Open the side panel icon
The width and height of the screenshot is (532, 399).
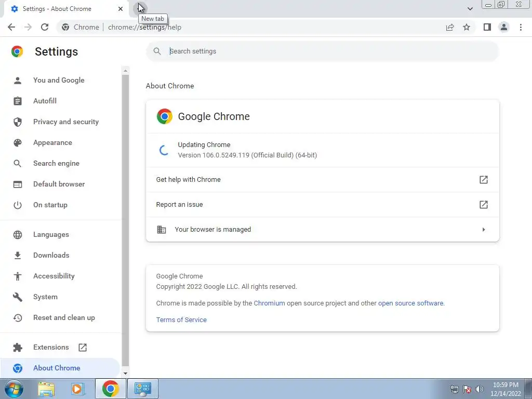pos(487,27)
